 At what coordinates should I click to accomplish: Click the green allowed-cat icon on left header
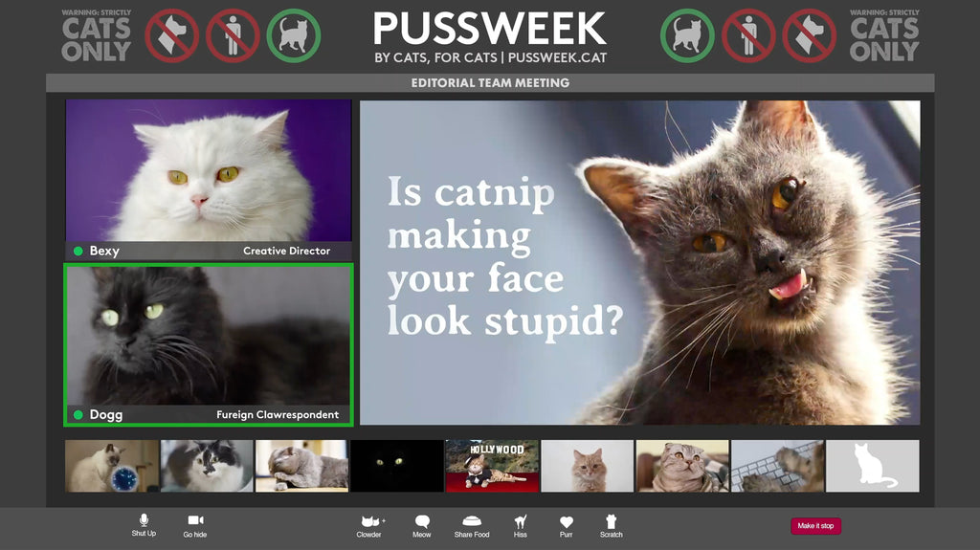[294, 35]
